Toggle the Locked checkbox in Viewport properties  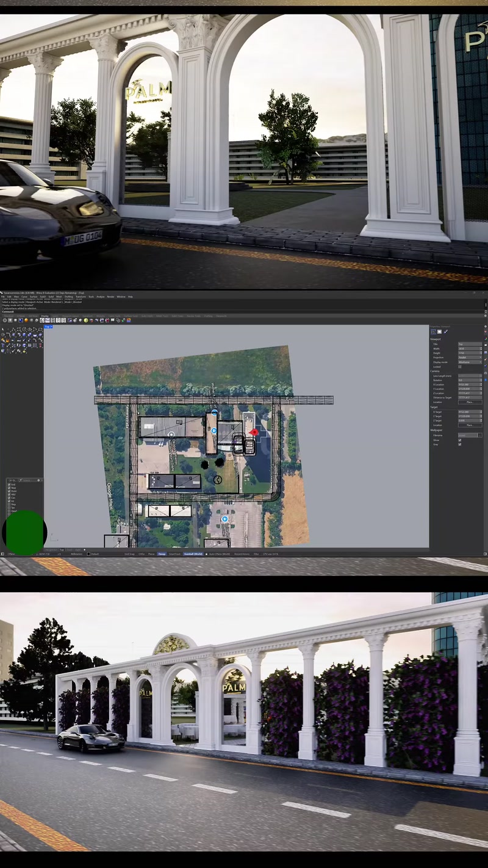(460, 366)
